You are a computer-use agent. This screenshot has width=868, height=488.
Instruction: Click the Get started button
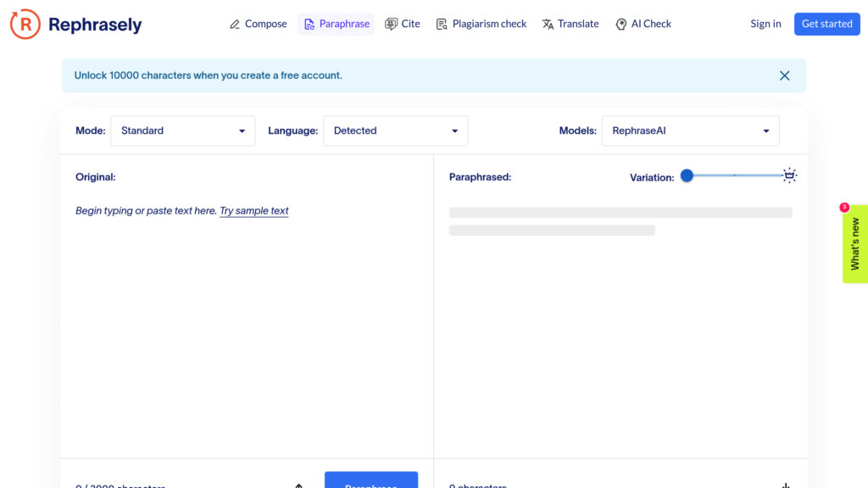click(x=826, y=24)
